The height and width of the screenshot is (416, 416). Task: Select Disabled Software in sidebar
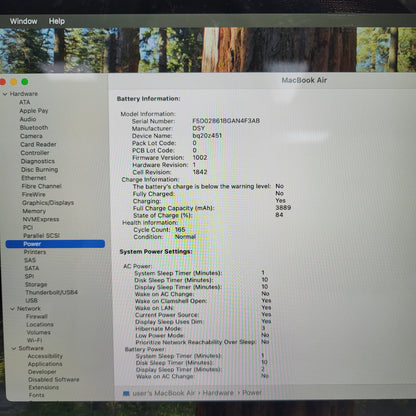54,379
